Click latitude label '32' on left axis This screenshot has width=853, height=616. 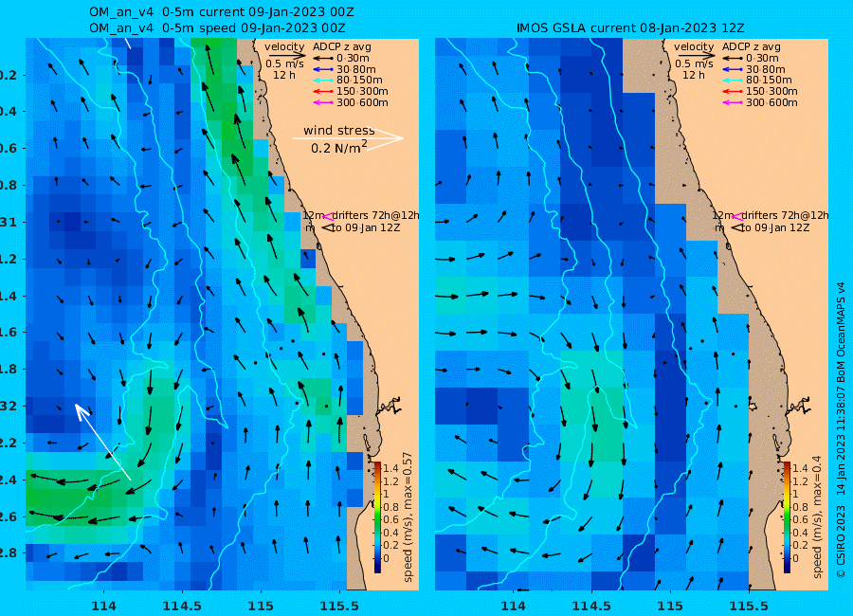9,406
